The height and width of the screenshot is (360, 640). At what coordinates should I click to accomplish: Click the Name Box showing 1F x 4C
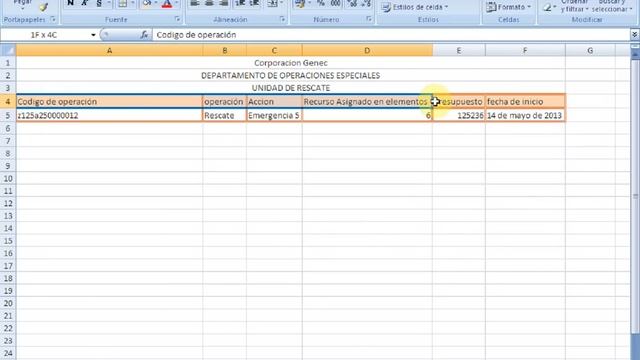44,35
